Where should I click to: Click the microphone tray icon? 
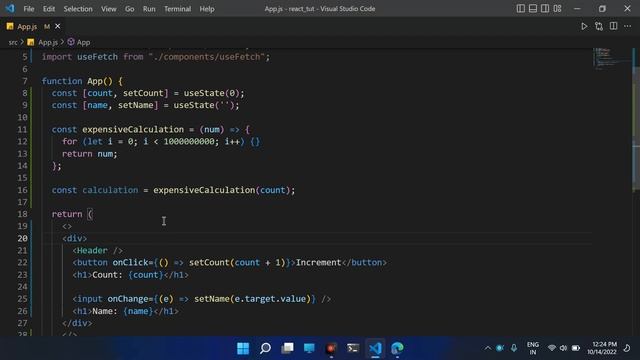tap(514, 348)
